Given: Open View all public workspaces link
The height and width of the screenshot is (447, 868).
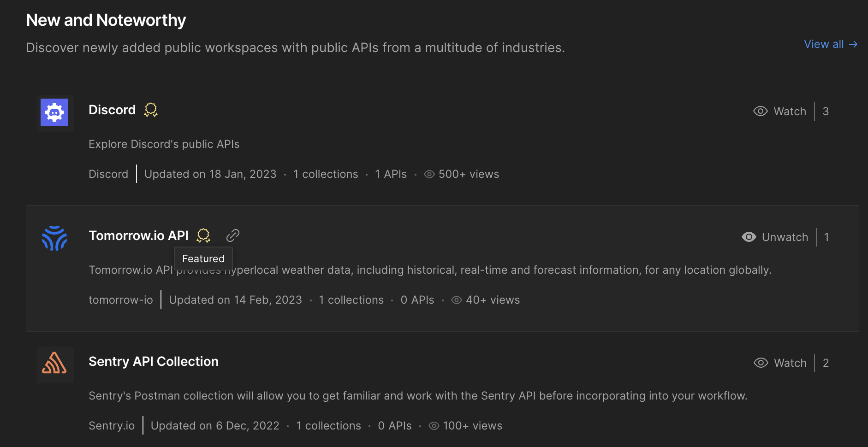Looking at the screenshot, I should tap(830, 44).
